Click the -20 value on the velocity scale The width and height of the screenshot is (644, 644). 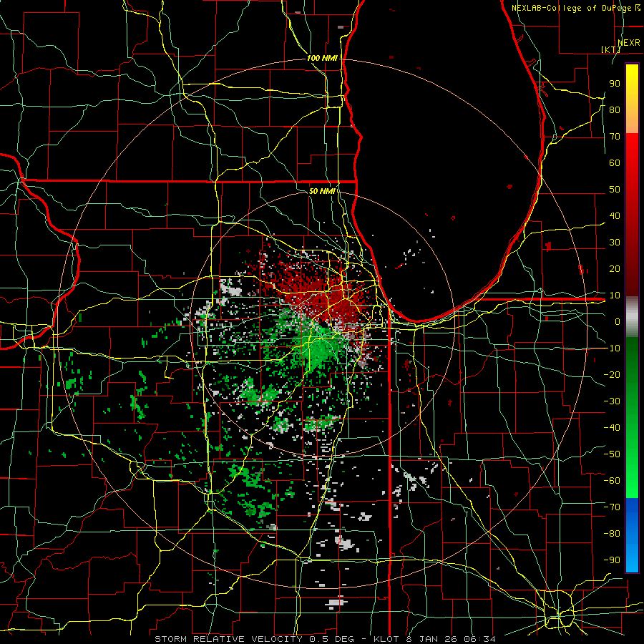click(612, 375)
